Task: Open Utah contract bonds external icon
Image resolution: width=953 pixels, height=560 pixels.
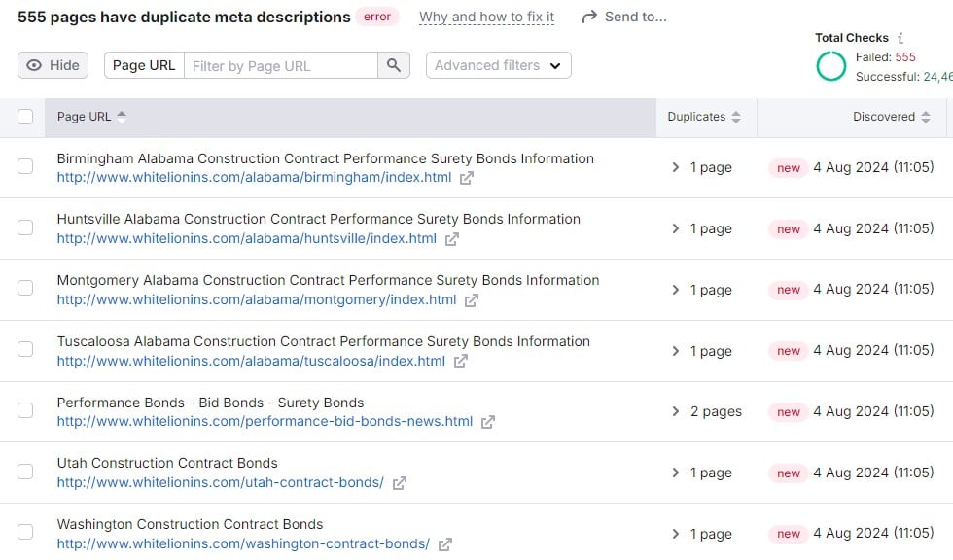Action: tap(399, 483)
